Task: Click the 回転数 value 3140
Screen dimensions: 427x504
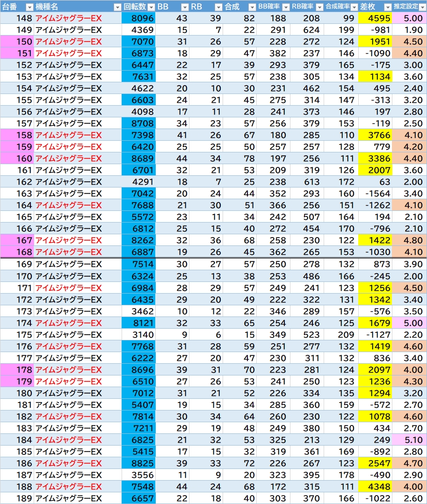Action: [x=138, y=335]
